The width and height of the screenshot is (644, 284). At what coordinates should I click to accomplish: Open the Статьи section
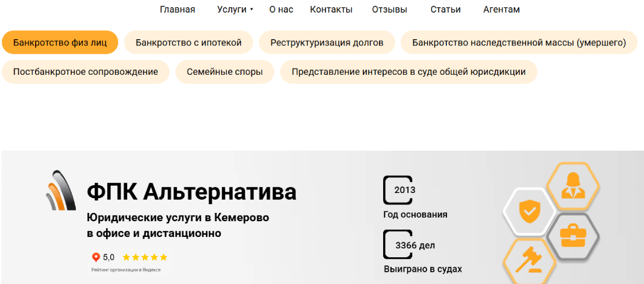point(446,9)
